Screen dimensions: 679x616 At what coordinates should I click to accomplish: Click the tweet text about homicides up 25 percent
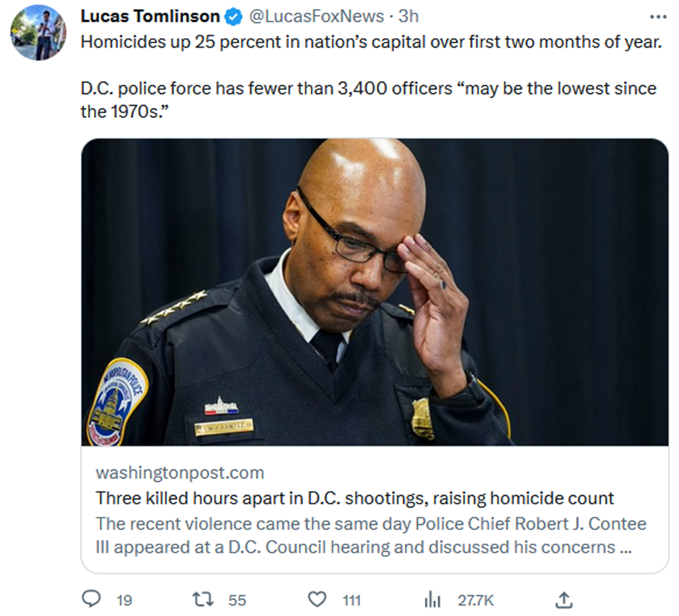(x=370, y=42)
